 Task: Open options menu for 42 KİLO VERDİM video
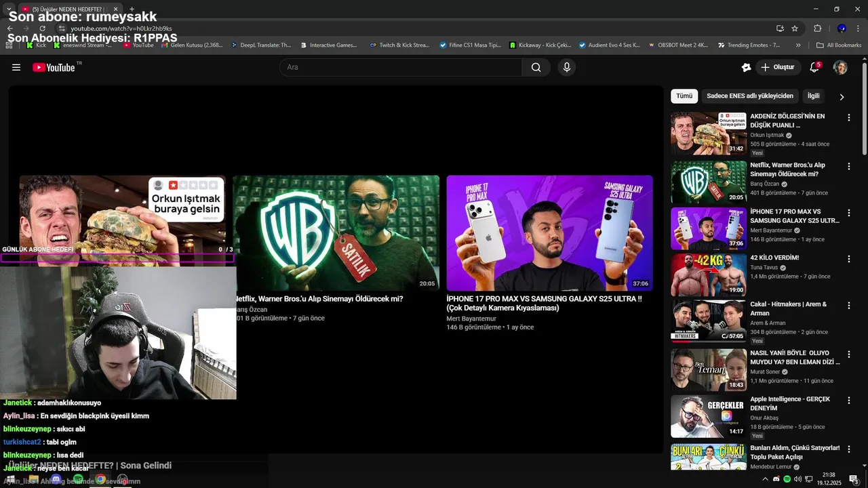click(x=848, y=260)
